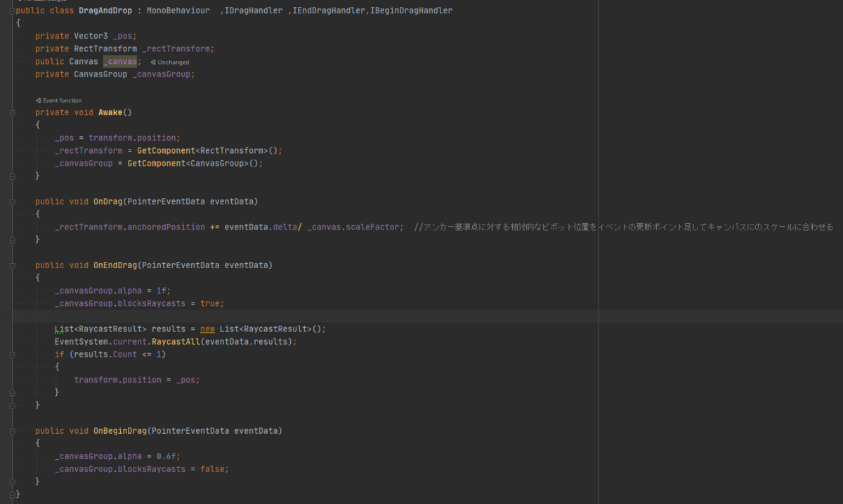
Task: Click _canvasGroup in the private field declaration
Action: point(161,74)
